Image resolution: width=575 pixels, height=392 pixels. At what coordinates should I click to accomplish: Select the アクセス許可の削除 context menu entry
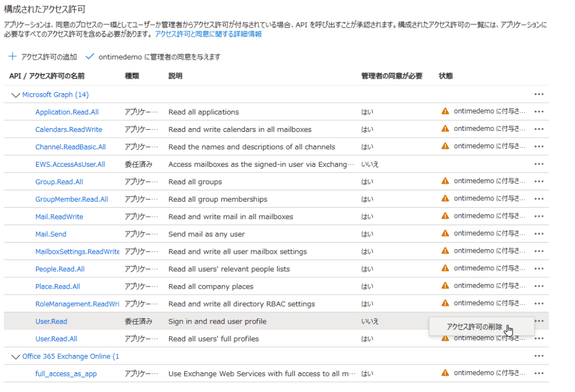pos(481,327)
